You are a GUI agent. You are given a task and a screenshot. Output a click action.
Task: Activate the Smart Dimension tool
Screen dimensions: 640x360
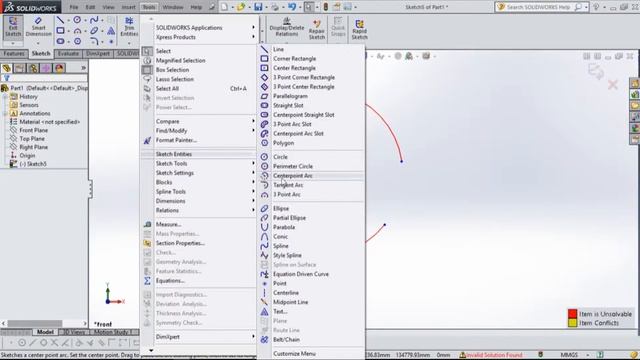(38, 27)
